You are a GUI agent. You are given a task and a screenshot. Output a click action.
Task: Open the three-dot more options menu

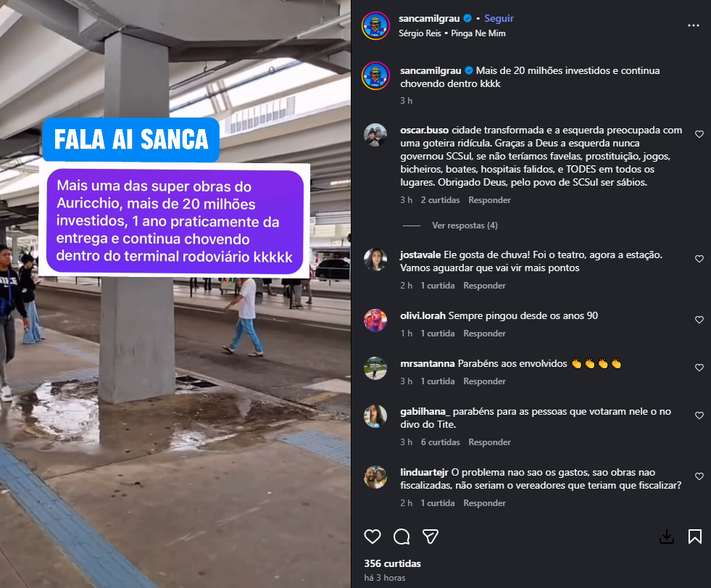click(694, 25)
